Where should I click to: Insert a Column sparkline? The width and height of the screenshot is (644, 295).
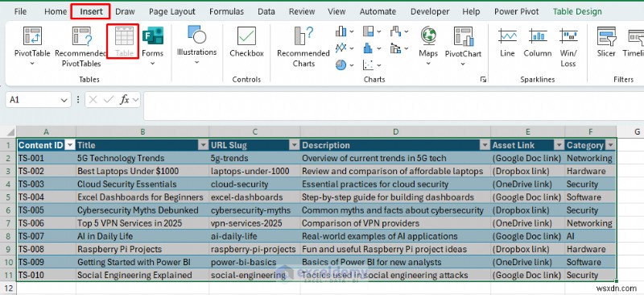(x=537, y=42)
